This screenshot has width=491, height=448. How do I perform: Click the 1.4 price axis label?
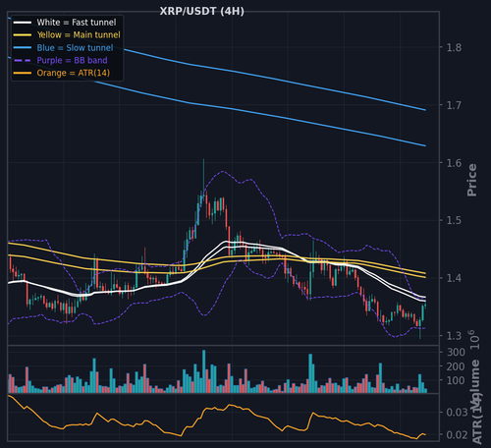point(454,278)
